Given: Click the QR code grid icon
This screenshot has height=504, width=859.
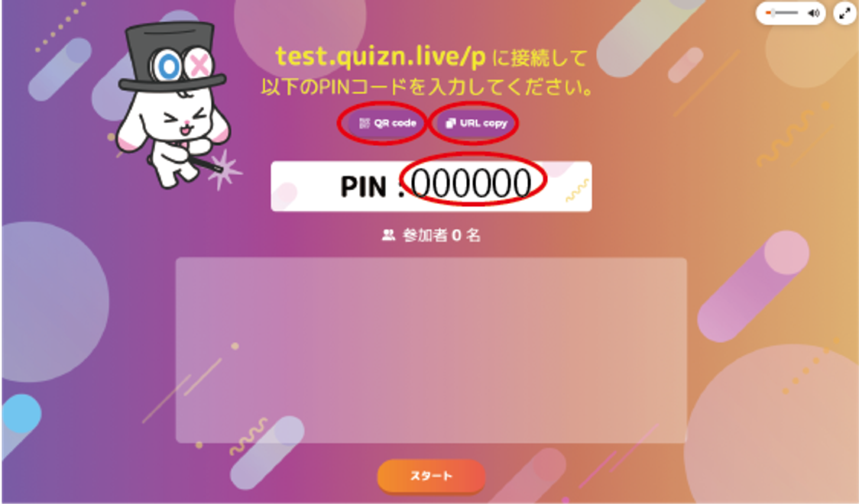Looking at the screenshot, I should click(x=365, y=123).
